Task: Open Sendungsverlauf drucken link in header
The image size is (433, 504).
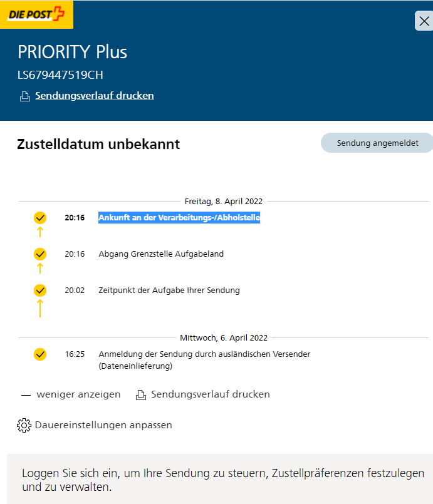Action: [94, 96]
